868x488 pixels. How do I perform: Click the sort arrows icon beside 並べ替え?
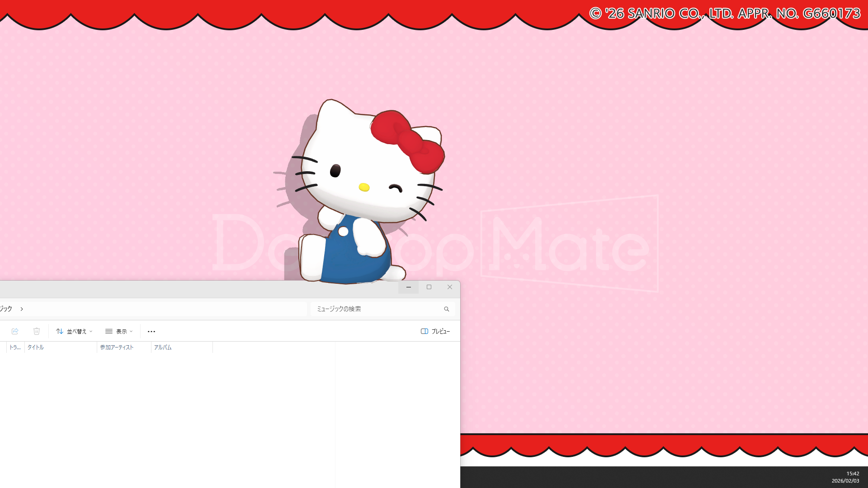point(60,331)
